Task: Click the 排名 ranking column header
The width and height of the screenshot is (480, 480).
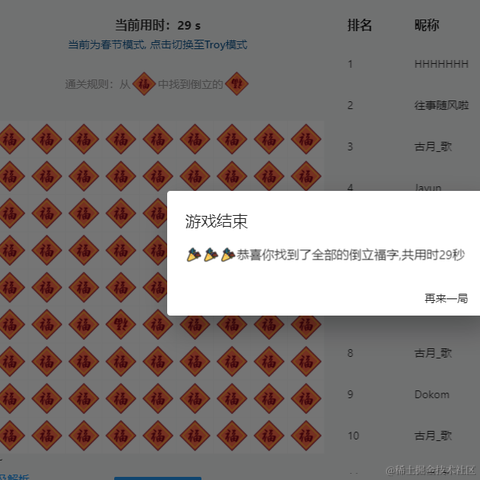Action: point(359,25)
